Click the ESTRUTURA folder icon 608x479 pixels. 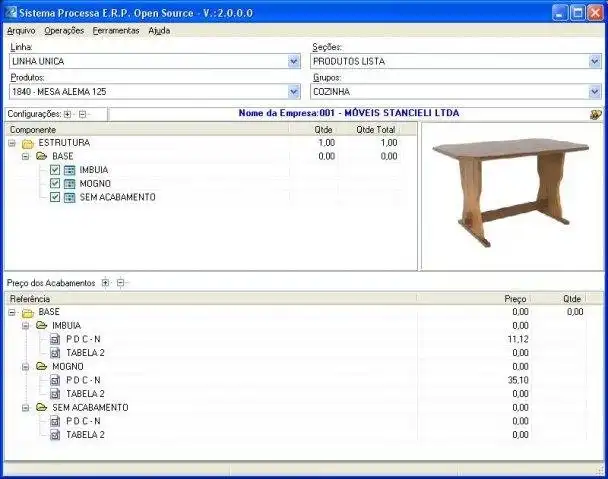tap(28, 144)
